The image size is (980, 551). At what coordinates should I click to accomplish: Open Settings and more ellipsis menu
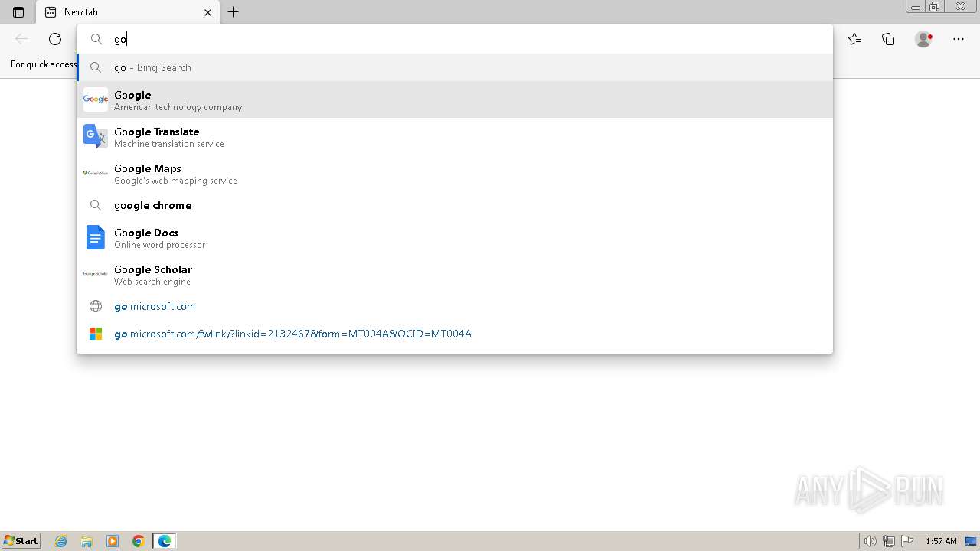pyautogui.click(x=959, y=39)
